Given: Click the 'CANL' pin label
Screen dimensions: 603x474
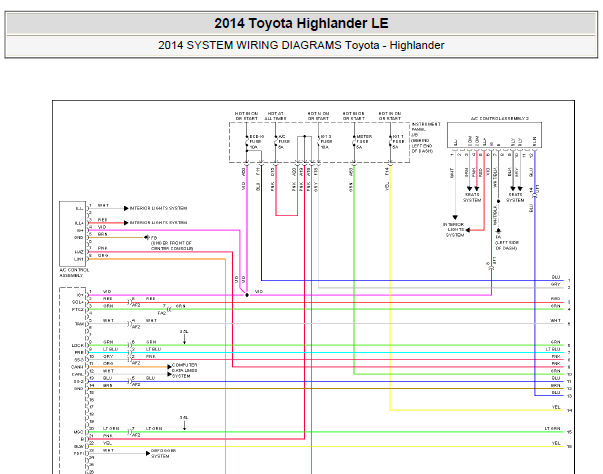Looking at the screenshot, I should (x=78, y=374).
